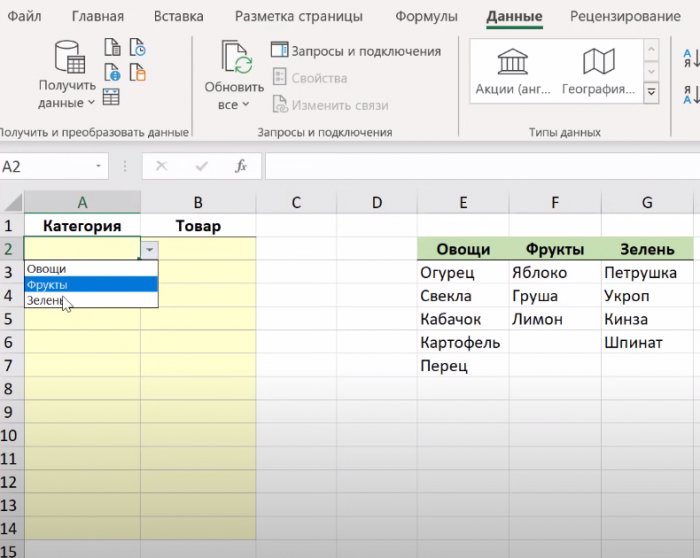Switch to the Данные tab

(x=514, y=17)
